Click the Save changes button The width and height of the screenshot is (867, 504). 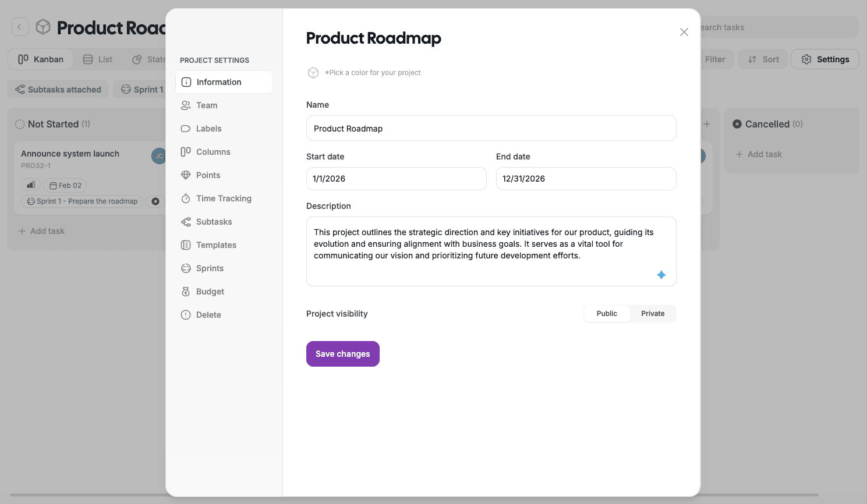(343, 354)
